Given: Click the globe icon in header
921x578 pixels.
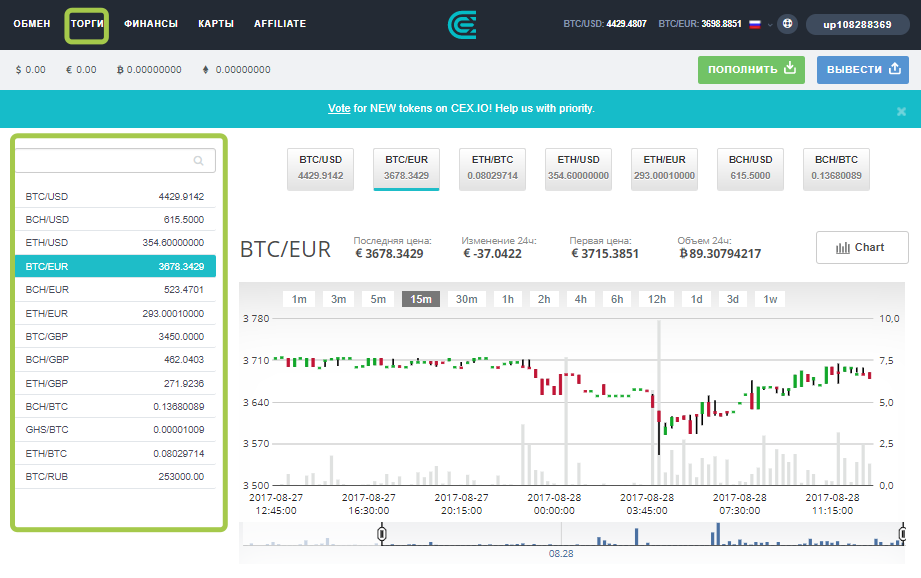Looking at the screenshot, I should coord(787,24).
